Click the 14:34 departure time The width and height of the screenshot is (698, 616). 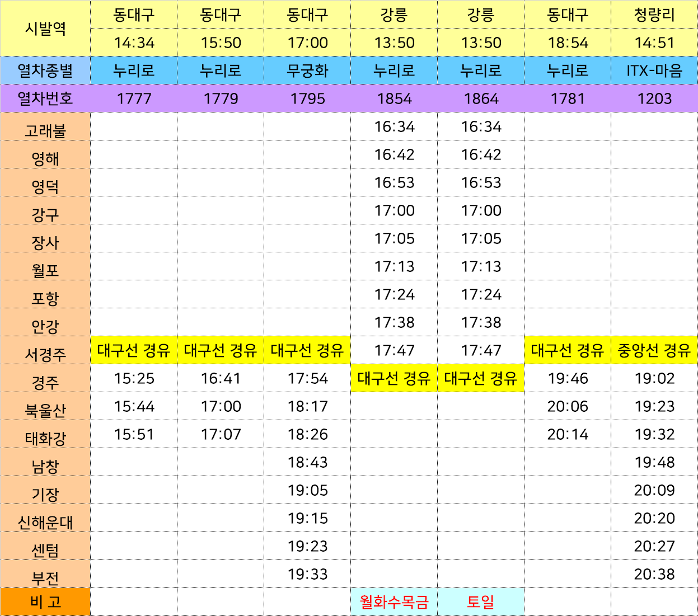pos(134,43)
